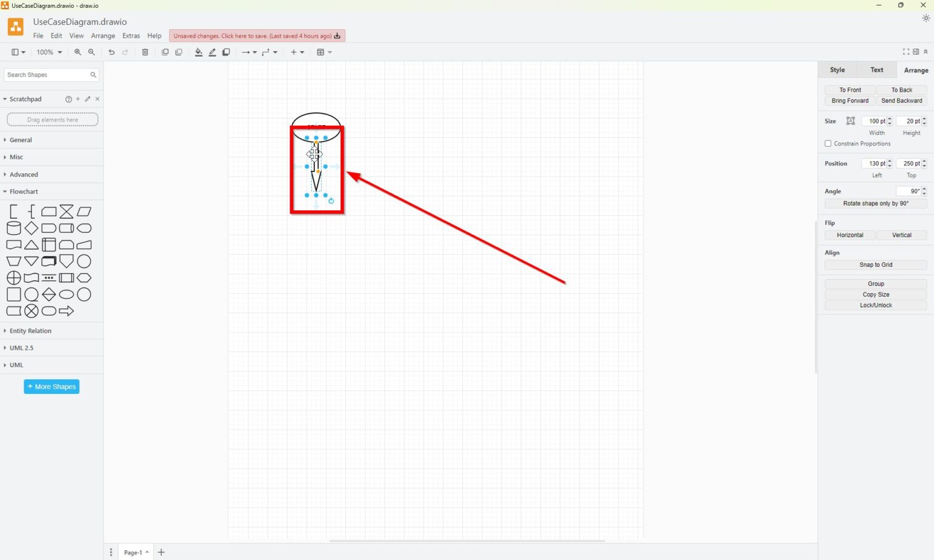Click the Delete icon in the toolbar
Screen dimensions: 934x560
point(145,52)
